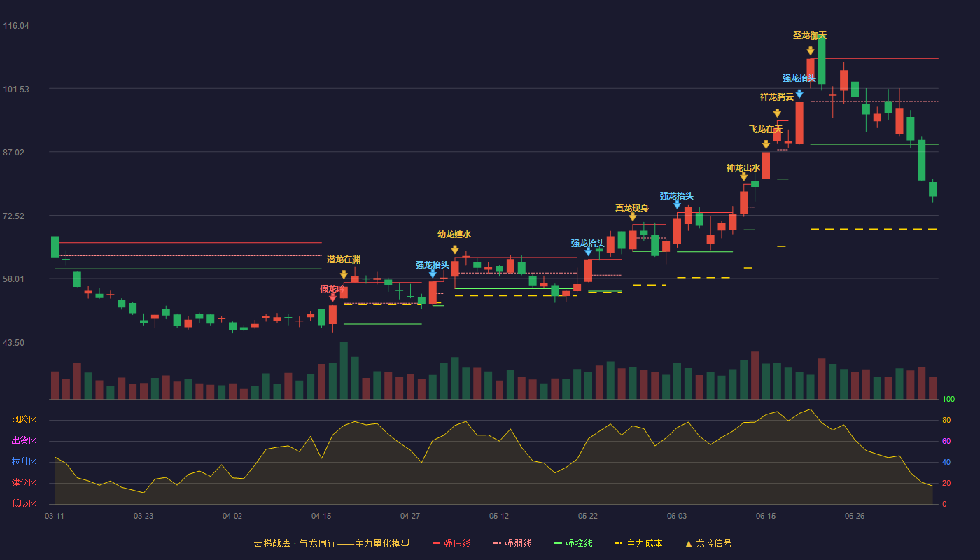This screenshot has height=560, width=980.
Task: Select the 101.53 price axis label
Action: [16, 89]
